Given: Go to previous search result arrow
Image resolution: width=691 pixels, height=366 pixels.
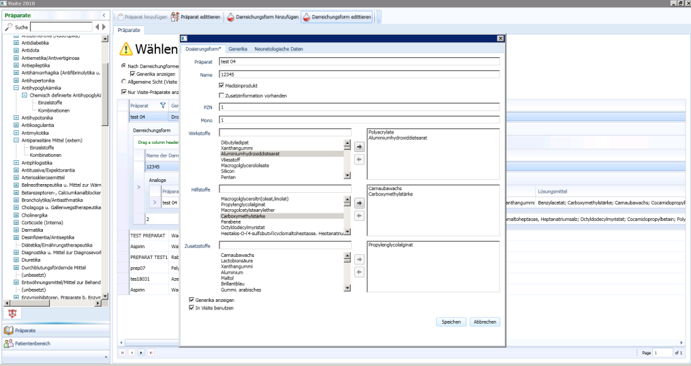Looking at the screenshot, I should coord(97,27).
